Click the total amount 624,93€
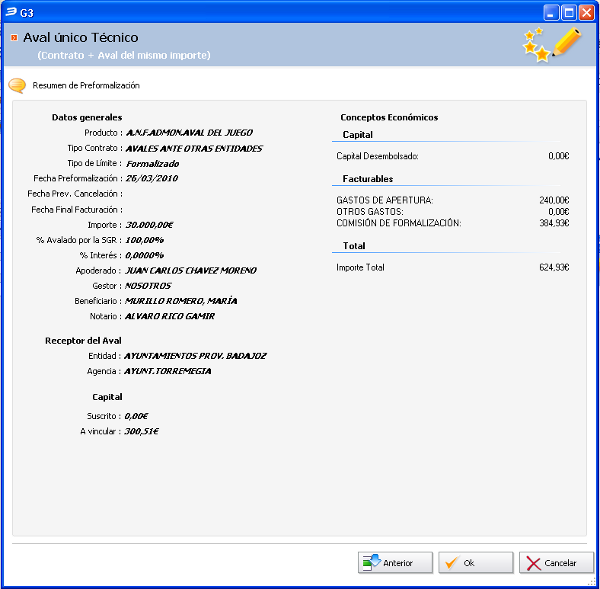The height and width of the screenshot is (589, 600). pos(554,267)
